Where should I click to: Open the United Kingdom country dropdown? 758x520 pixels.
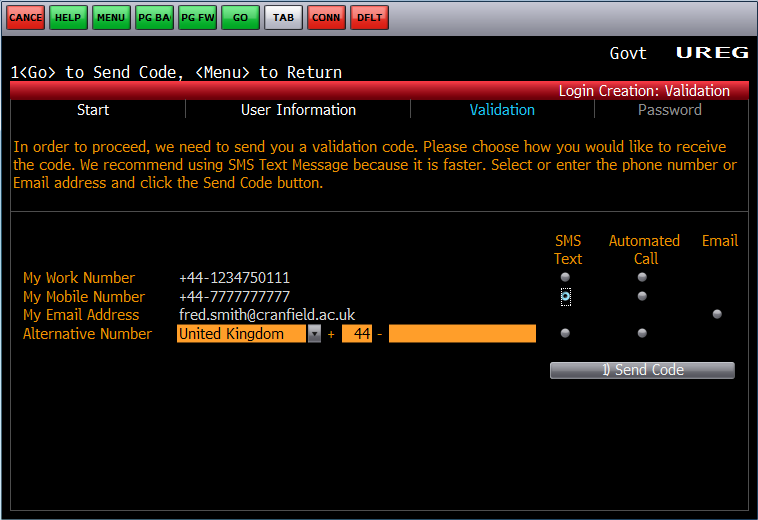(x=314, y=334)
